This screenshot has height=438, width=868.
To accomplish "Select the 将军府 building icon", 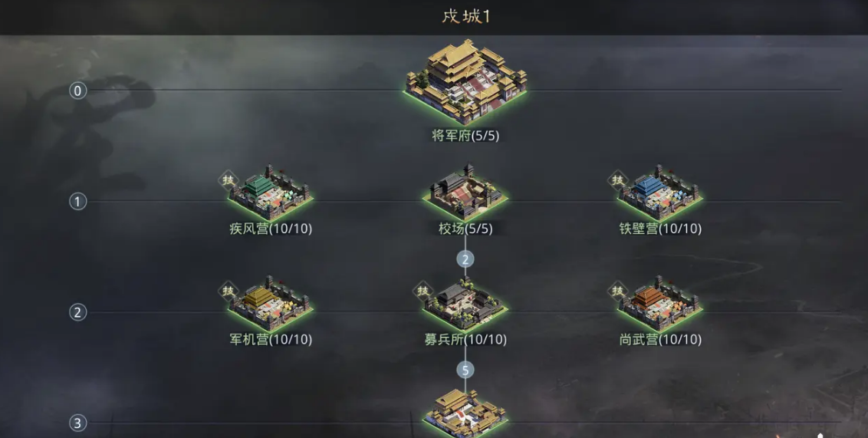I will (x=465, y=81).
